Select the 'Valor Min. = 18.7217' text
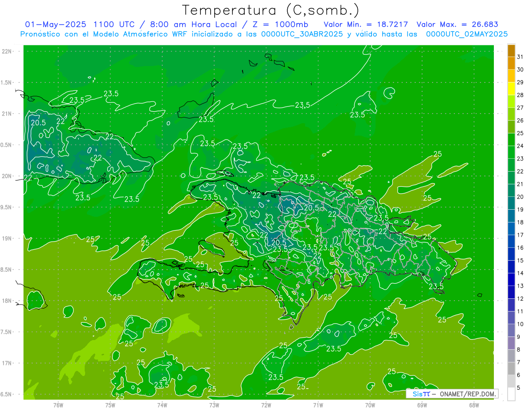The image size is (532, 411). coord(366,24)
